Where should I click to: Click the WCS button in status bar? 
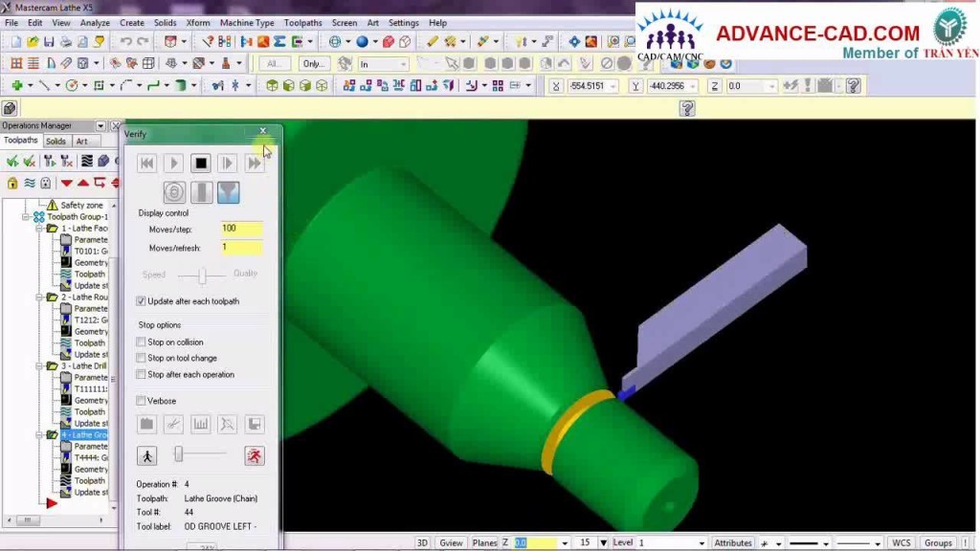pos(901,543)
